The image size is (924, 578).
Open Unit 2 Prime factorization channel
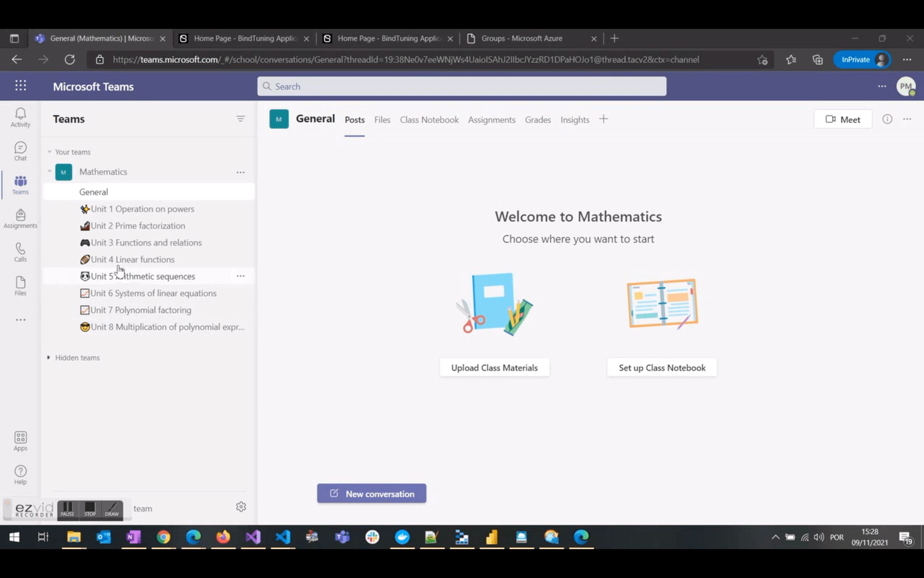(149, 225)
